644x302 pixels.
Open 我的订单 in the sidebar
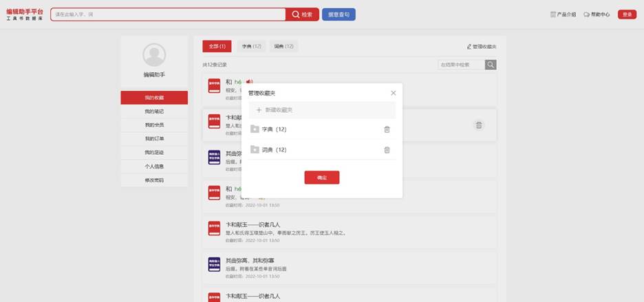pyautogui.click(x=154, y=139)
